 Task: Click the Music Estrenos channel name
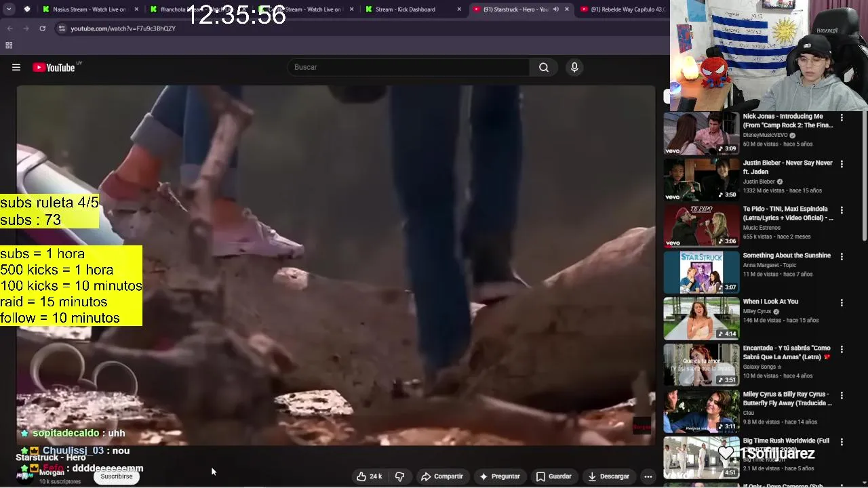pyautogui.click(x=762, y=228)
